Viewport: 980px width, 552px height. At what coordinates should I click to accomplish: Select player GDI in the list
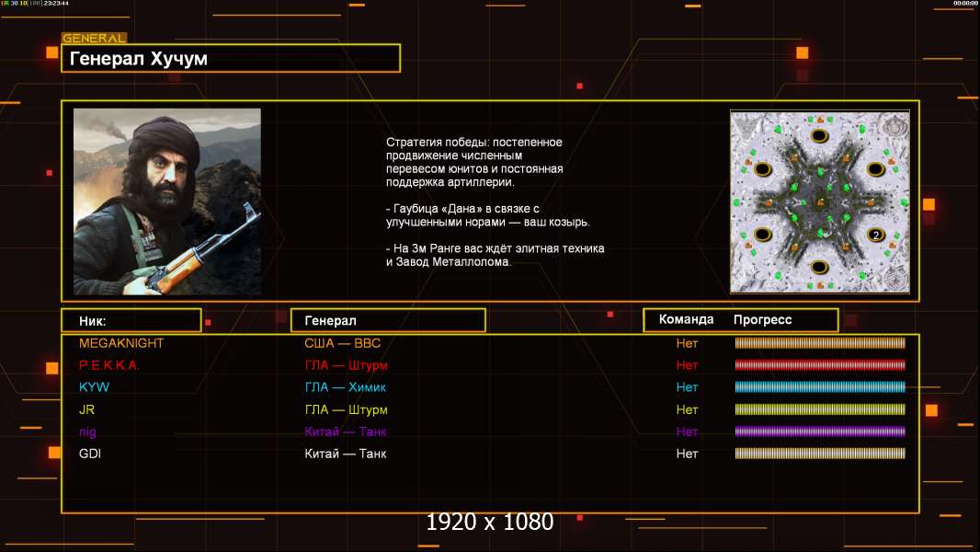tap(89, 454)
